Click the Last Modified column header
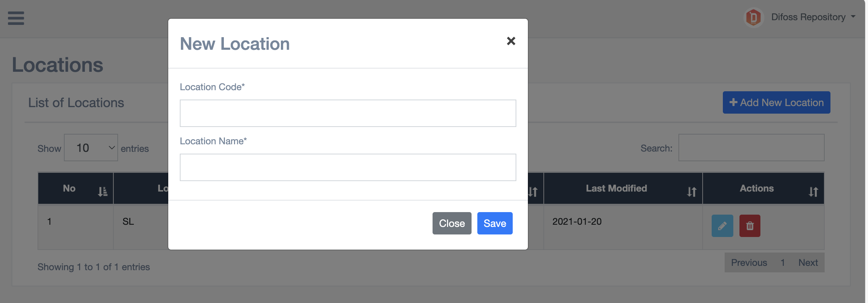This screenshot has width=868, height=303. coord(616,188)
